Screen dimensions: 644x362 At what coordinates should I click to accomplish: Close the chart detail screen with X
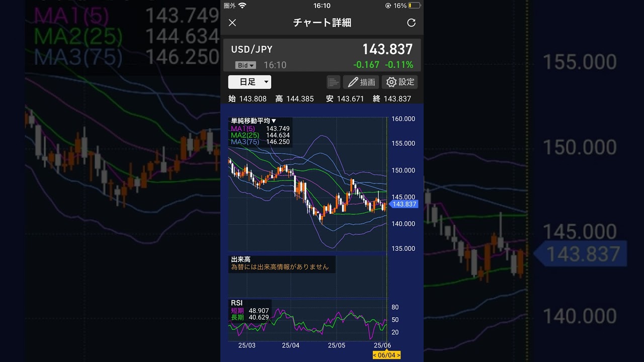[232, 23]
